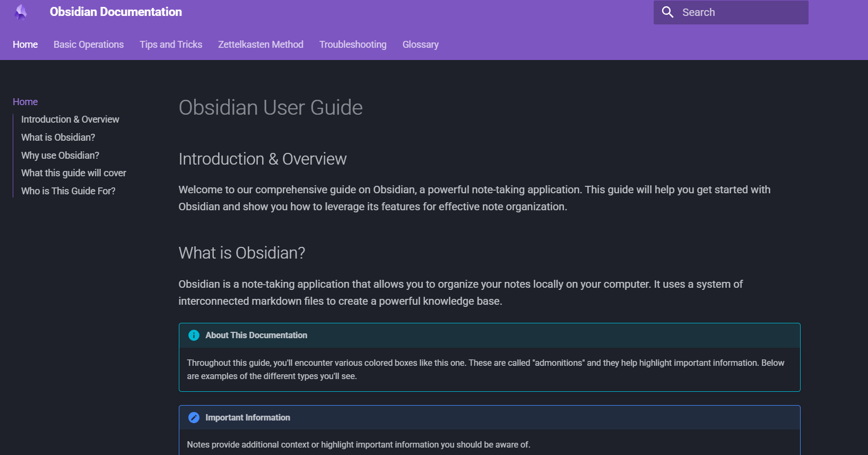Viewport: 868px width, 455px height.
Task: Jump to What is Obsidian? sidebar link
Action: (x=58, y=138)
